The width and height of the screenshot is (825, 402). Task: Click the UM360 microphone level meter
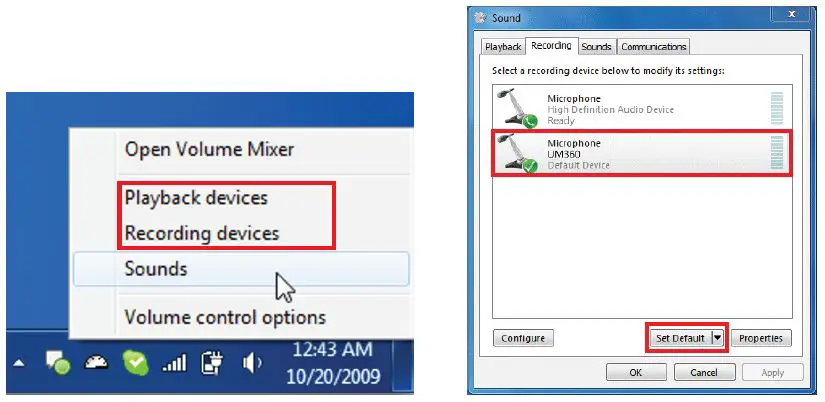pyautogui.click(x=777, y=153)
